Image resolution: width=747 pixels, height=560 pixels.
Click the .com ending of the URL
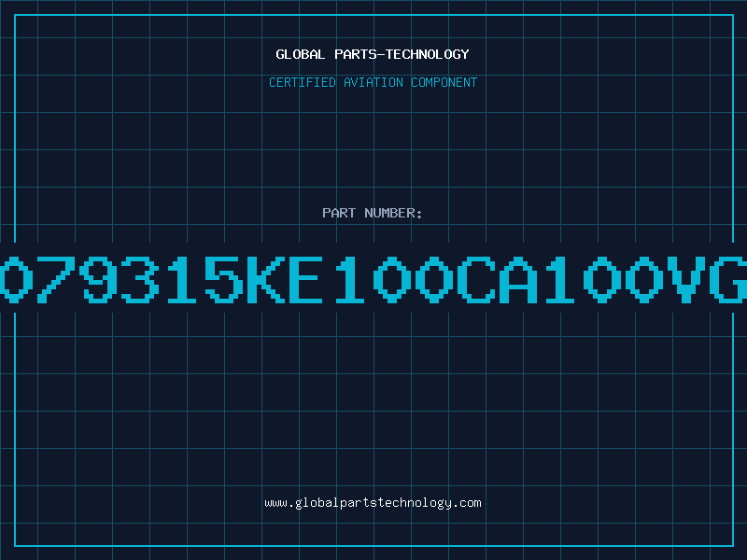pos(466,503)
